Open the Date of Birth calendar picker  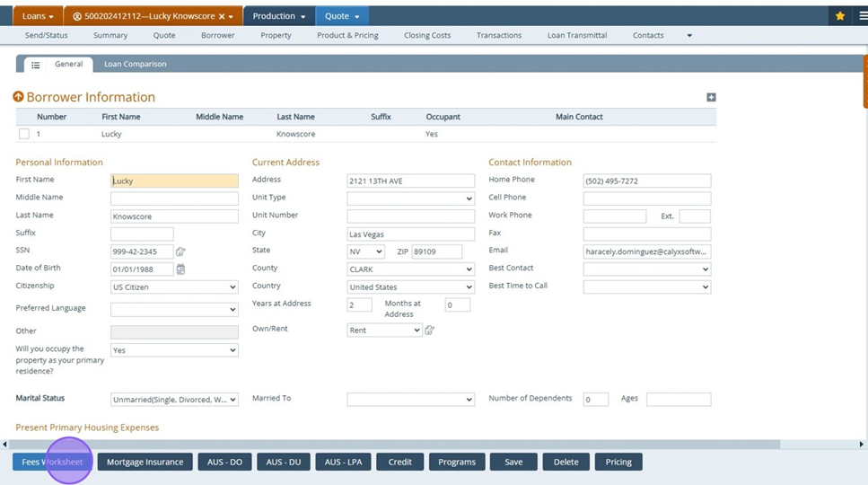point(180,269)
